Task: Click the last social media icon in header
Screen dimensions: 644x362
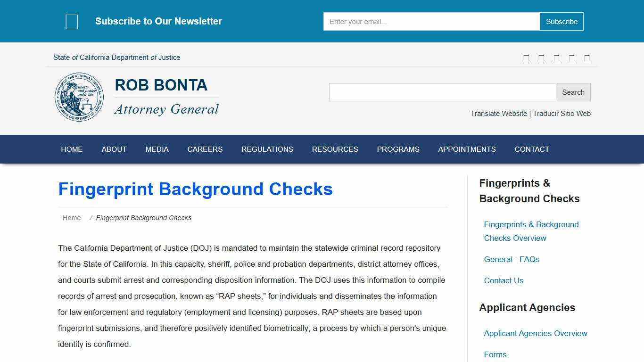Action: [x=587, y=58]
